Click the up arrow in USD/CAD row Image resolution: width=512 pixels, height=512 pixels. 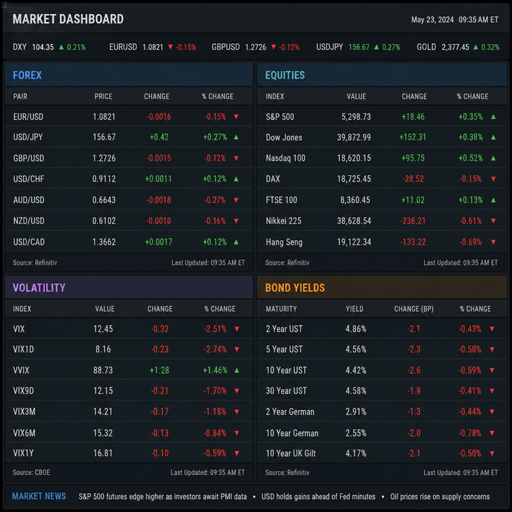236,242
